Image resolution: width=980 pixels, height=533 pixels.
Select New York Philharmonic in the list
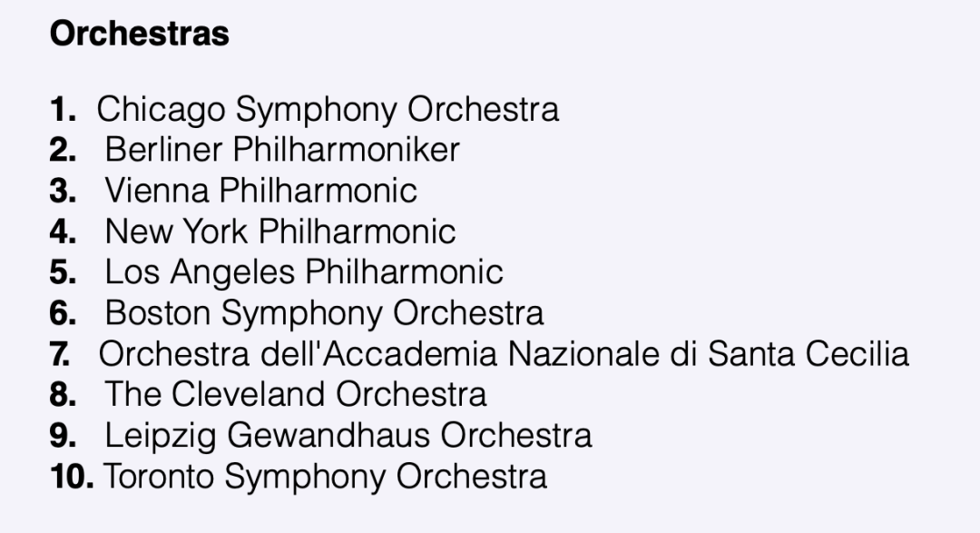tap(280, 232)
